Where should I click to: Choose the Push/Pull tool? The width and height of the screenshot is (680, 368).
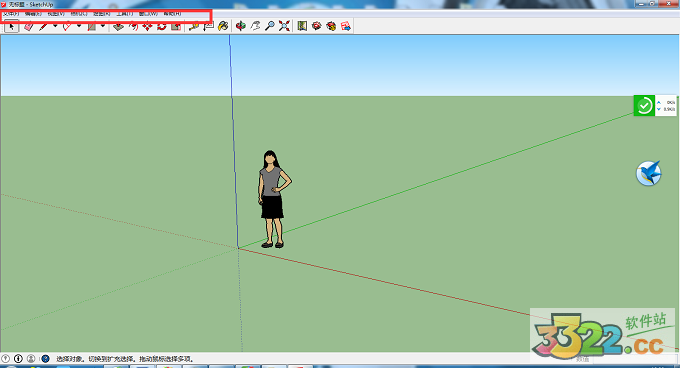118,26
